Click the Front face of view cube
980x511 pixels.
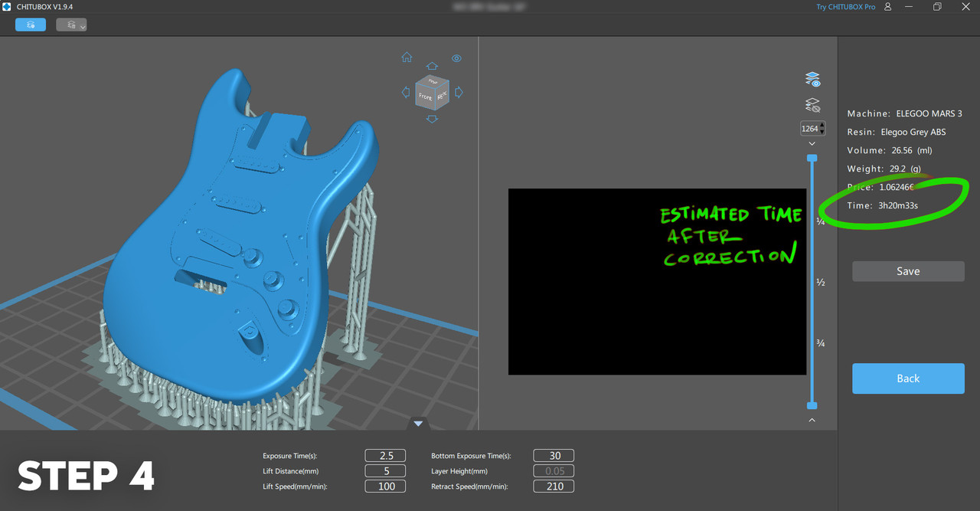426,96
